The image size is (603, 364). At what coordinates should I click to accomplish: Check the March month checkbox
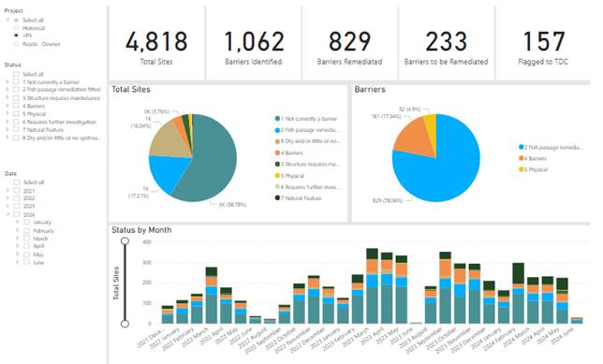(26, 239)
